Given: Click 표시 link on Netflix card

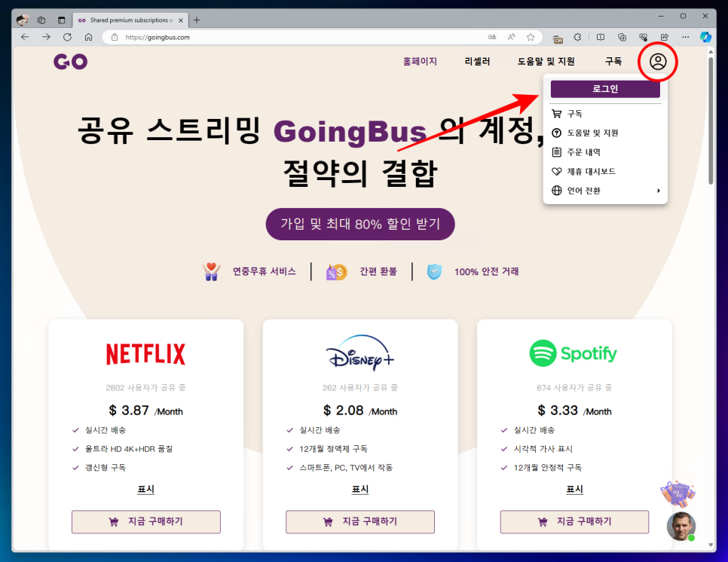Looking at the screenshot, I should [145, 489].
